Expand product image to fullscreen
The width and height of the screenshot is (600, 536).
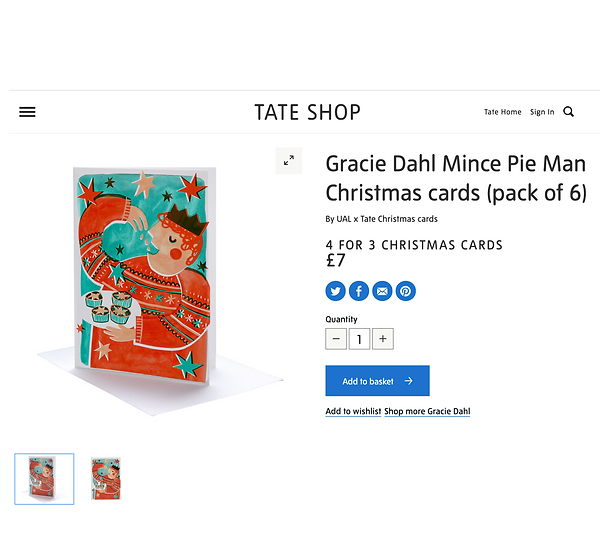(289, 160)
